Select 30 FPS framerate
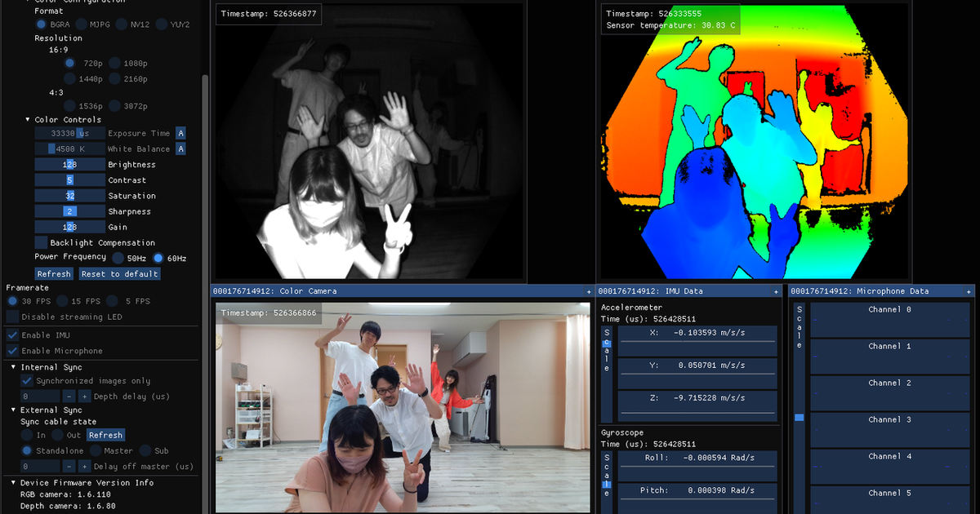 12,301
